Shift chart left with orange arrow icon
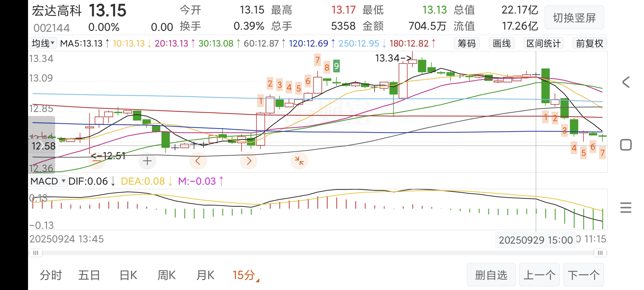 [x=198, y=161]
